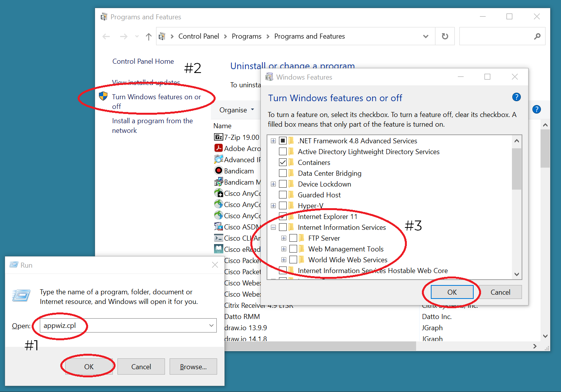Enable the Active Directory Lightweight Directory Services checkbox
Viewport: 561px width, 392px height.
click(283, 151)
